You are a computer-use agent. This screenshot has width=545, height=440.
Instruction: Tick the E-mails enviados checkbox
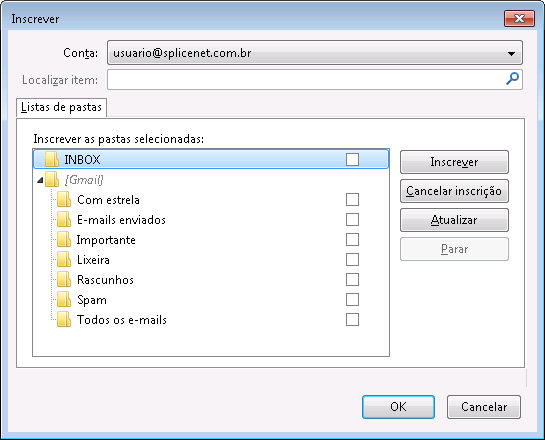[x=352, y=220]
